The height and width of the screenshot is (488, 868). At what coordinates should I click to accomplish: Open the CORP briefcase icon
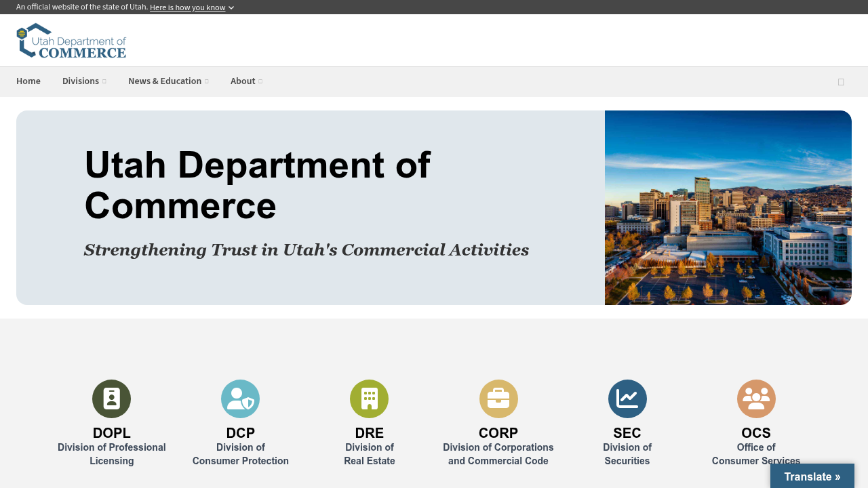coord(498,399)
